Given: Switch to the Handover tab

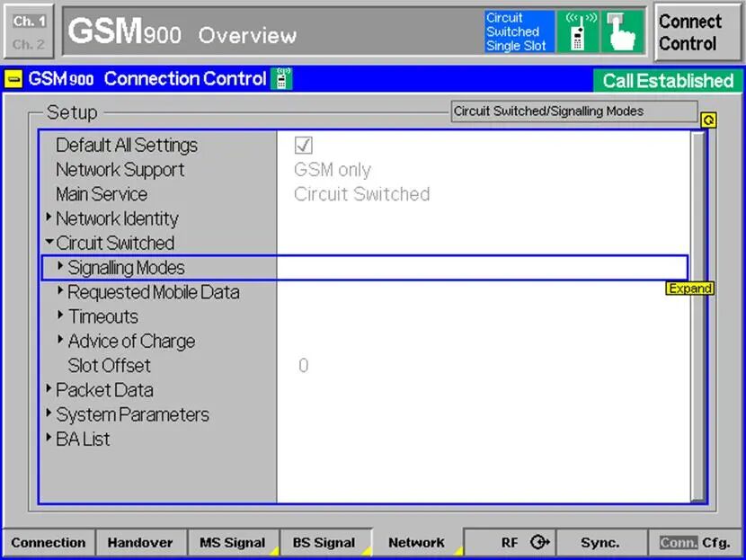Looking at the screenshot, I should pos(140,542).
